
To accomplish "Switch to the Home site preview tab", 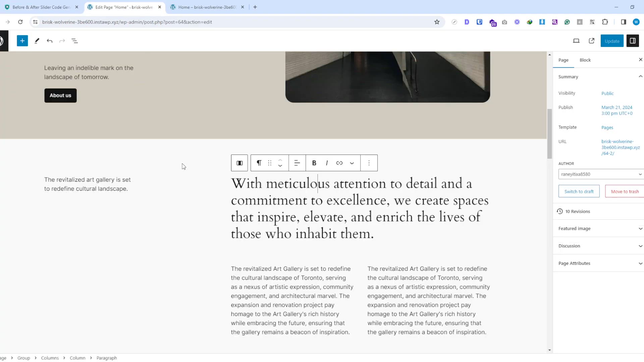I will [207, 7].
